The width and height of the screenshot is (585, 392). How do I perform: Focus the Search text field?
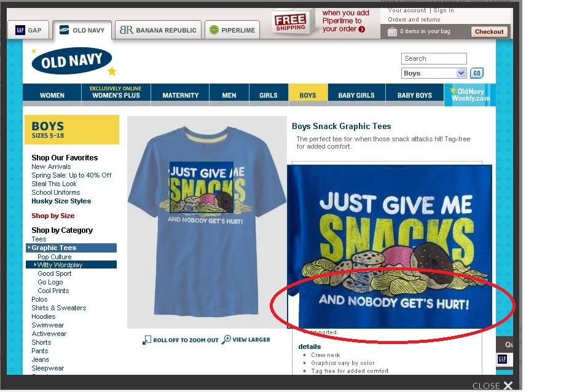(x=434, y=58)
